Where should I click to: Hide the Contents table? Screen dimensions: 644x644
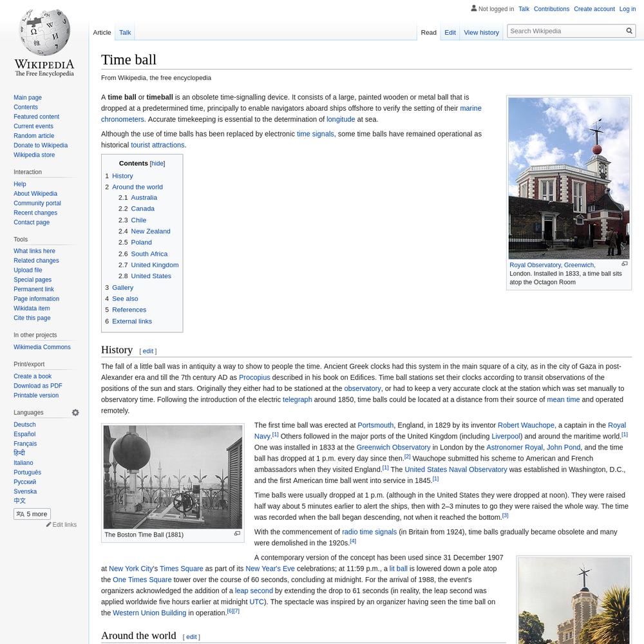tap(157, 164)
